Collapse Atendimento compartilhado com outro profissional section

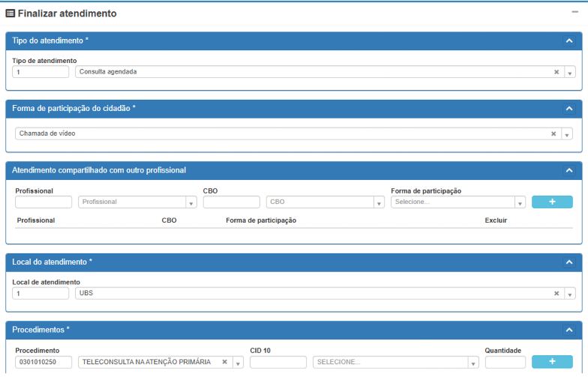point(569,170)
